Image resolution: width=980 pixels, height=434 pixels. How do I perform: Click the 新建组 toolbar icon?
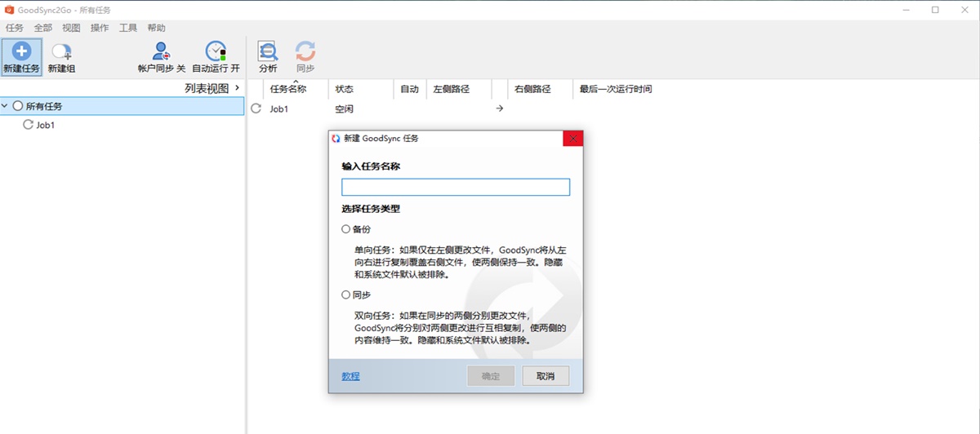[61, 51]
